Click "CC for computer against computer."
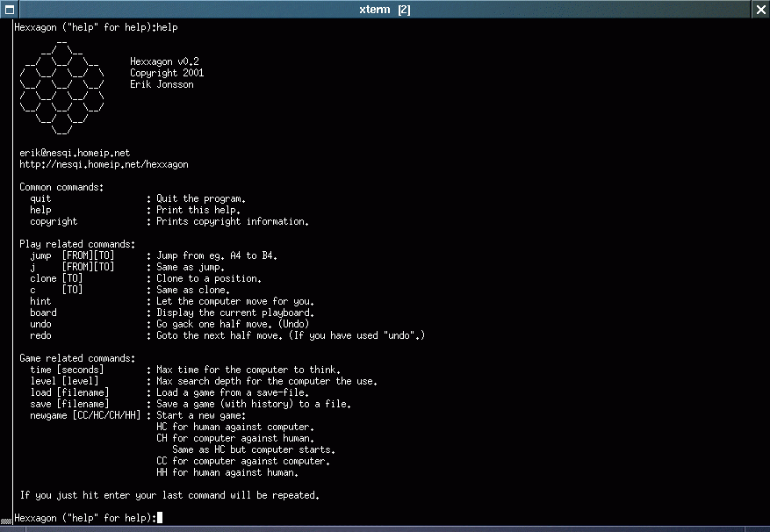Image resolution: width=770 pixels, height=532 pixels. pyautogui.click(x=243, y=461)
